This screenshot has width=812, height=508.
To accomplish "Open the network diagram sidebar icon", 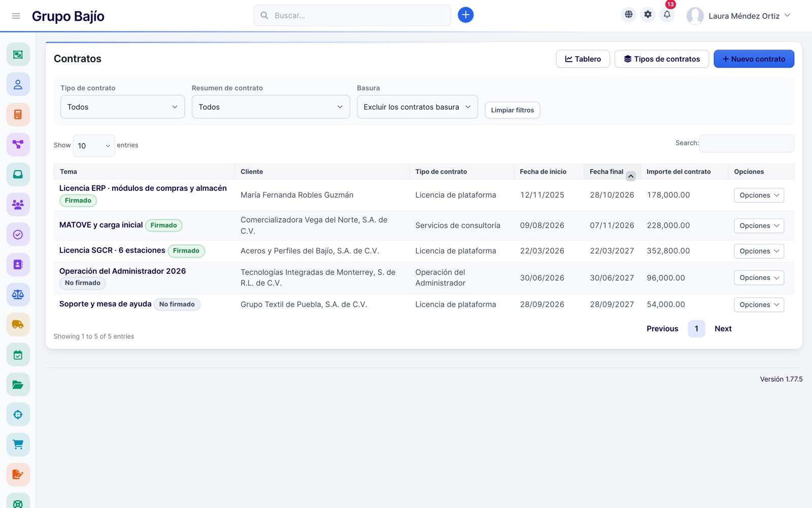I will 18,144.
